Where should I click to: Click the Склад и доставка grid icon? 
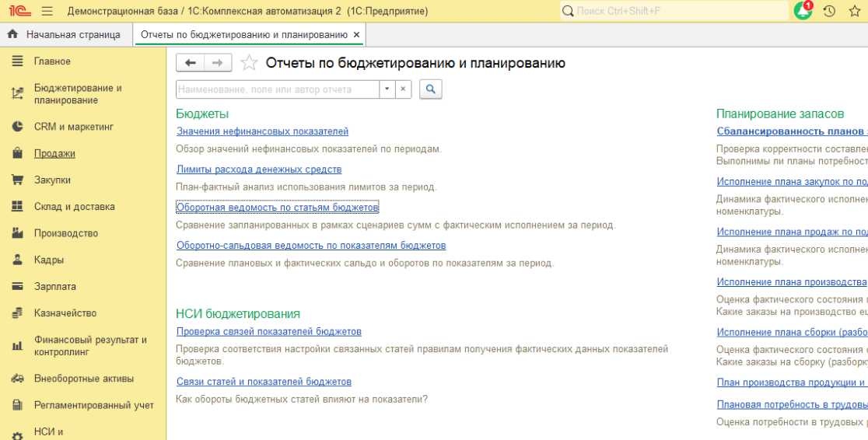coord(18,207)
